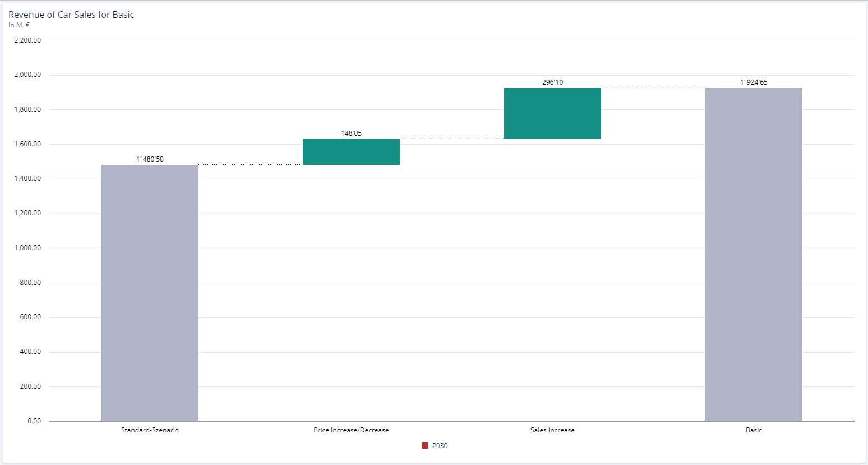Select the green Price Increase/Decrease bar
This screenshot has height=465, width=868.
[x=351, y=152]
